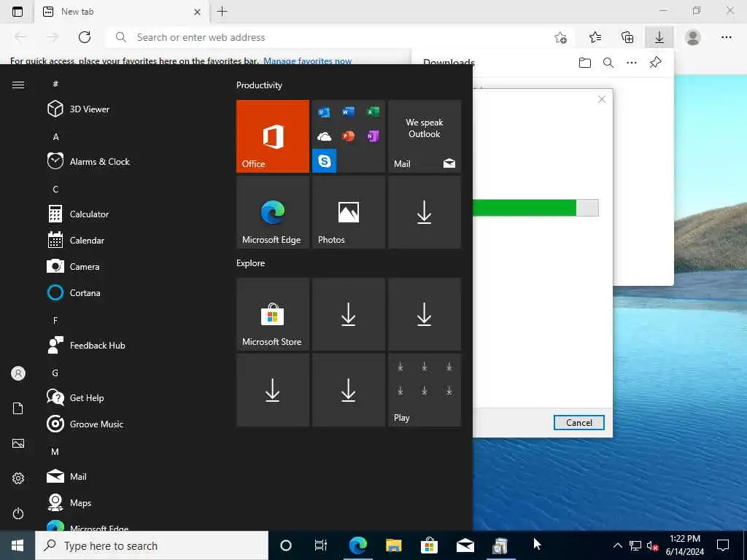Open File Explorer from the taskbar
The height and width of the screenshot is (560, 747).
[393, 545]
